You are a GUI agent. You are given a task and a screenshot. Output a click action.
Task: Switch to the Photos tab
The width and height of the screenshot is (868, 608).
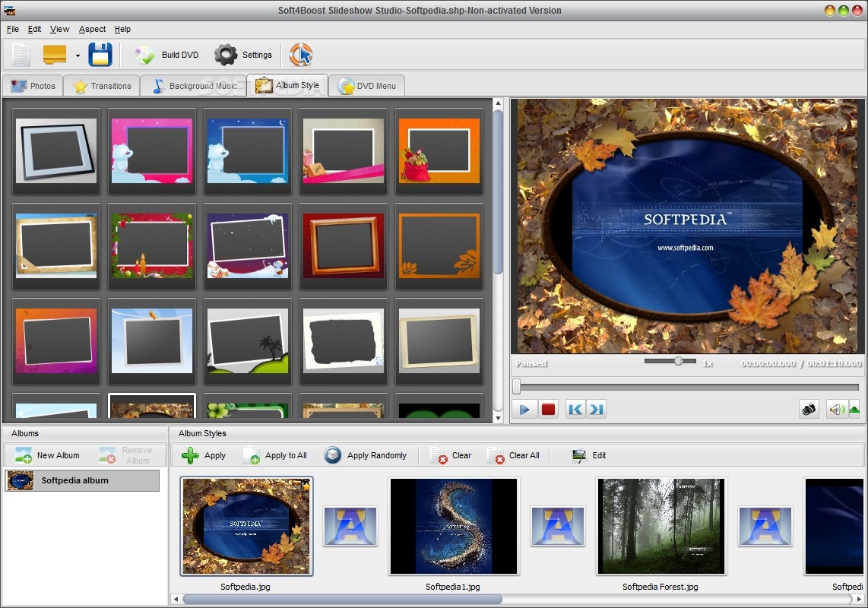33,86
